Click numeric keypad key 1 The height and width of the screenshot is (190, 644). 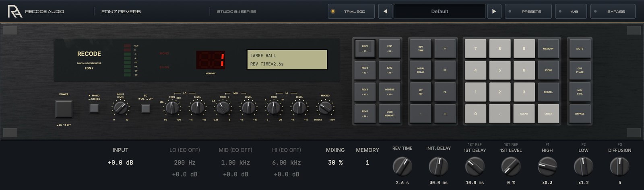(x=475, y=92)
